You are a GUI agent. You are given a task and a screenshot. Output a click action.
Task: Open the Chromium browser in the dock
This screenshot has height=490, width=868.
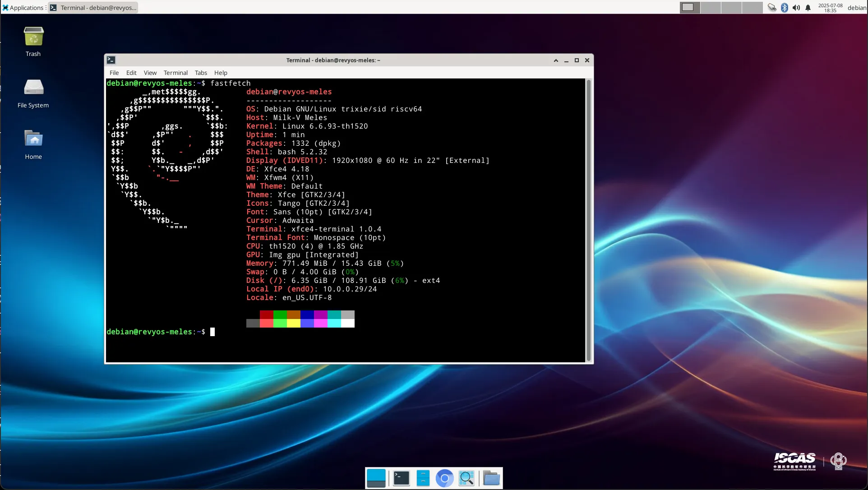444,478
